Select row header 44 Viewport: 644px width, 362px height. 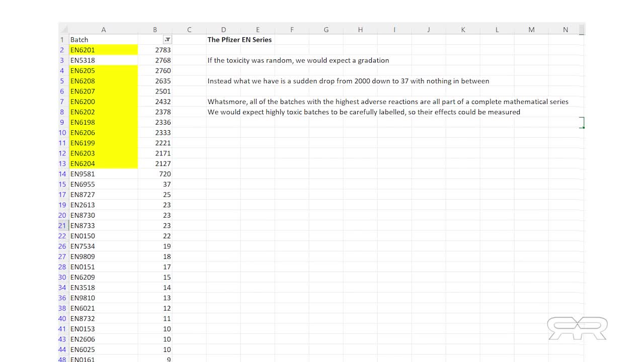tap(63, 349)
